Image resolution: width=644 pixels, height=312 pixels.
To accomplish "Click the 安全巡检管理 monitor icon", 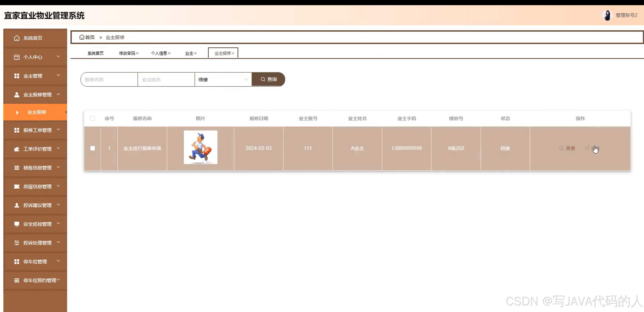I will tap(17, 224).
